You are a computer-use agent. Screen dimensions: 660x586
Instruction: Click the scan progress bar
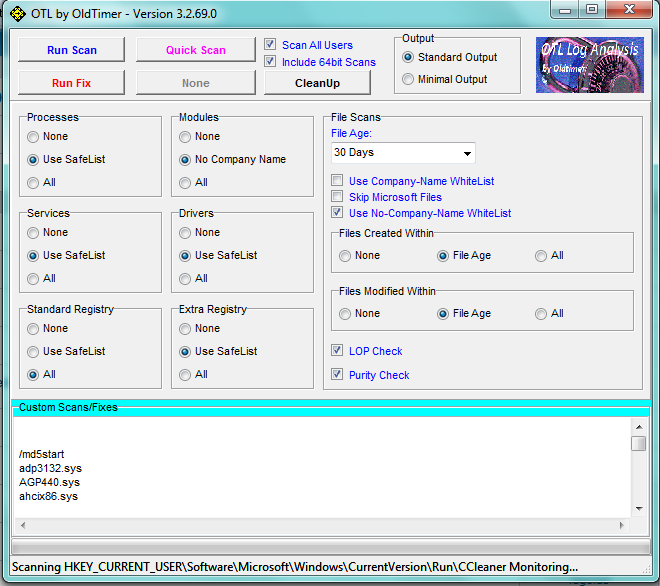click(x=331, y=546)
